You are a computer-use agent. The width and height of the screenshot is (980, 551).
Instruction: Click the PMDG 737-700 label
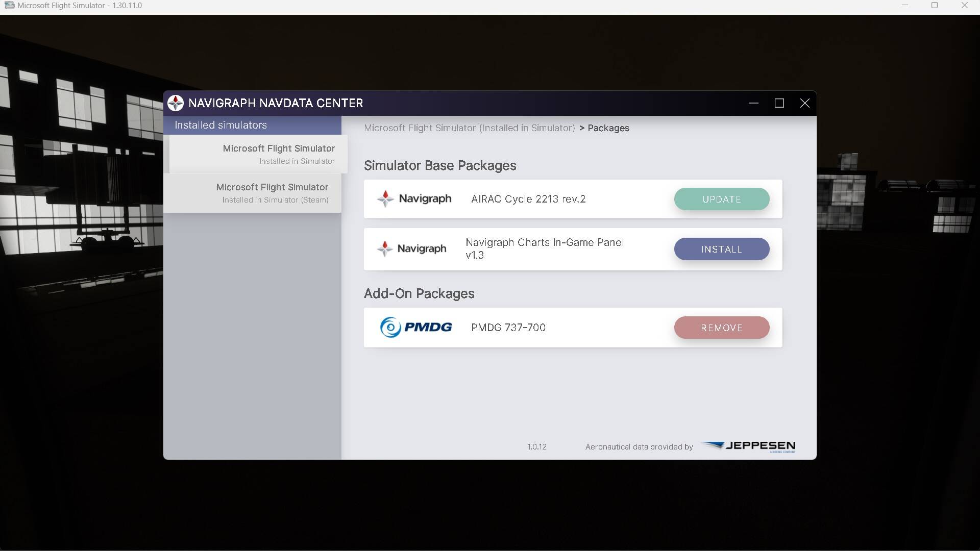pyautogui.click(x=508, y=328)
